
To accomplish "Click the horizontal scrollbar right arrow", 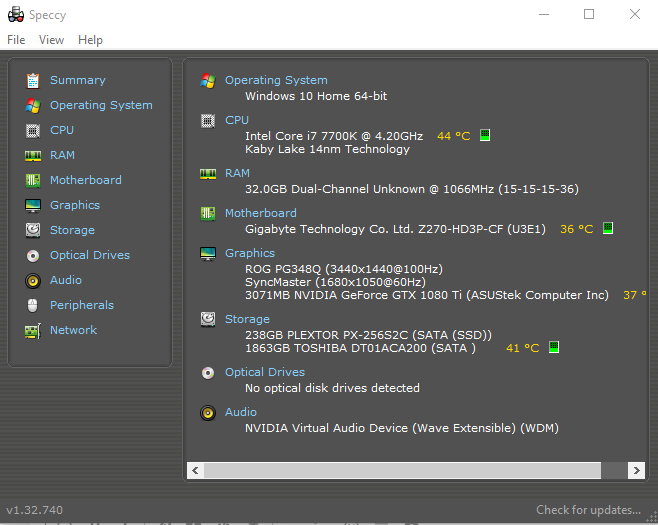I will tap(636, 470).
